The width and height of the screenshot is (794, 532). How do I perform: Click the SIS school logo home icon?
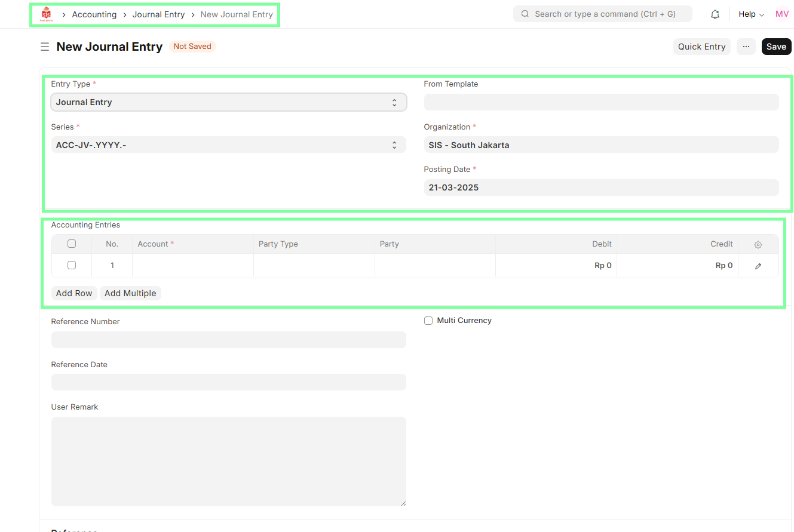point(46,14)
